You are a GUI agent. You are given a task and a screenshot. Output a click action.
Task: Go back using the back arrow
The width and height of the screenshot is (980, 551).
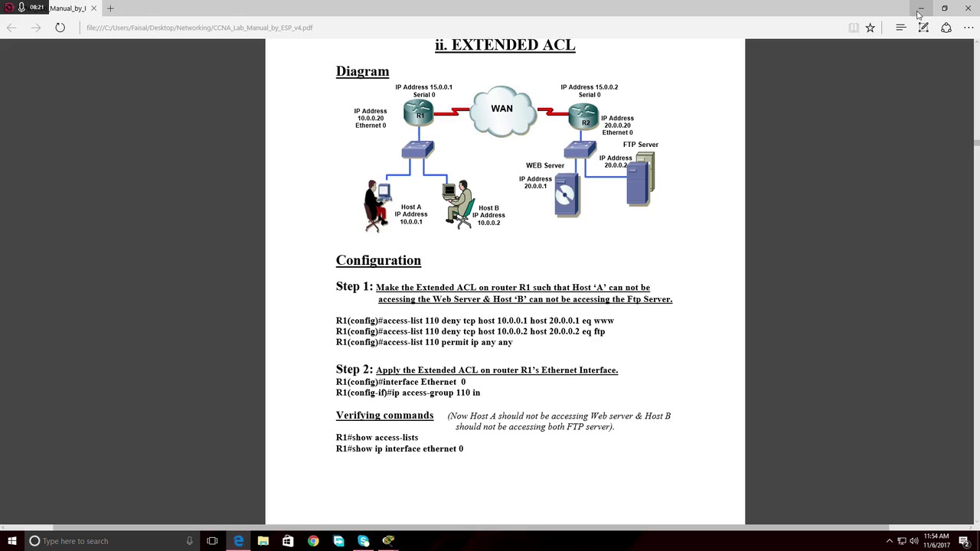pos(11,28)
